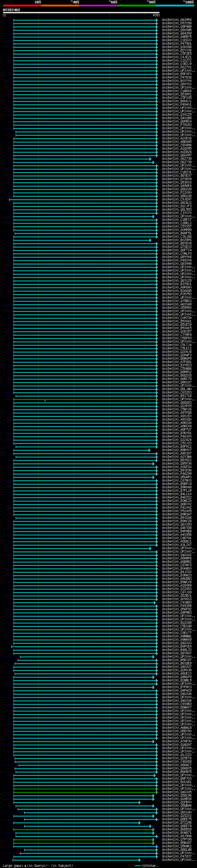
Task: Click hit label UniRef100_B7Z1M6
Action: coord(176,822)
